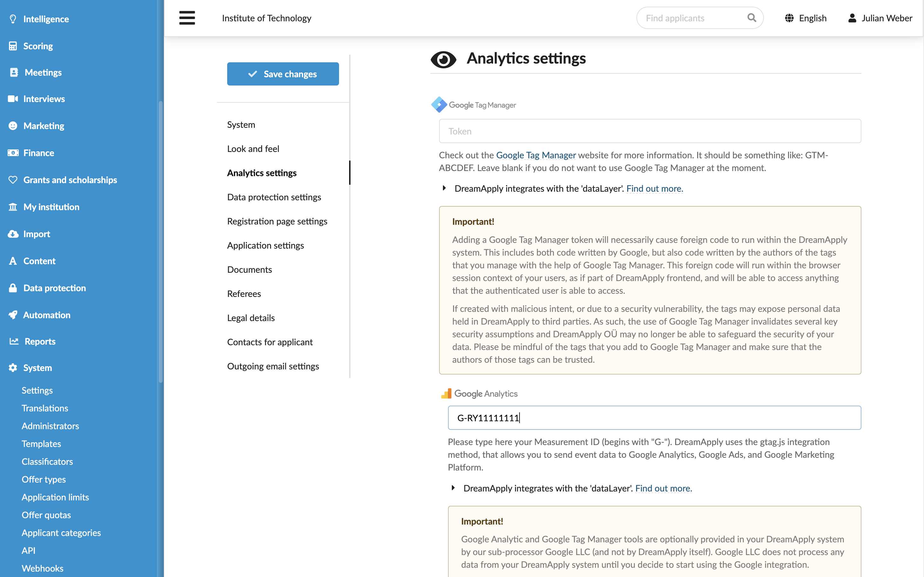Image resolution: width=924 pixels, height=577 pixels.
Task: Toggle the hamburger menu icon
Action: click(187, 18)
